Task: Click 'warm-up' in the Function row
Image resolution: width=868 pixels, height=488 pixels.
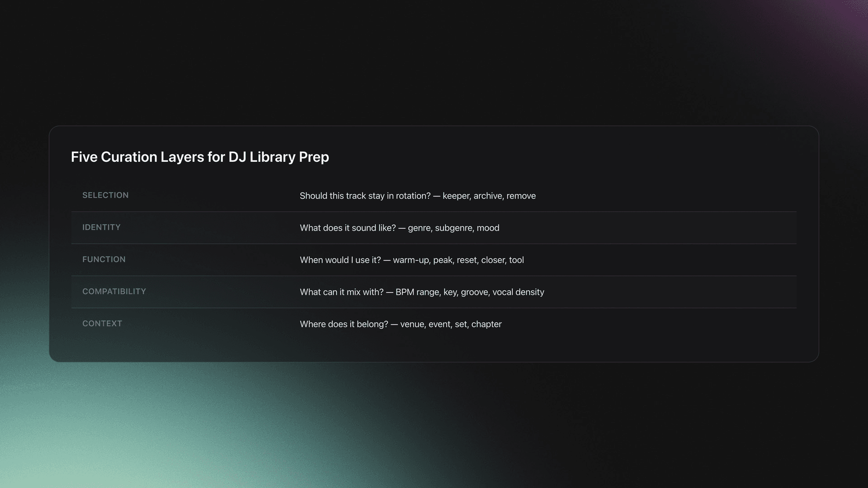Action: [410, 260]
